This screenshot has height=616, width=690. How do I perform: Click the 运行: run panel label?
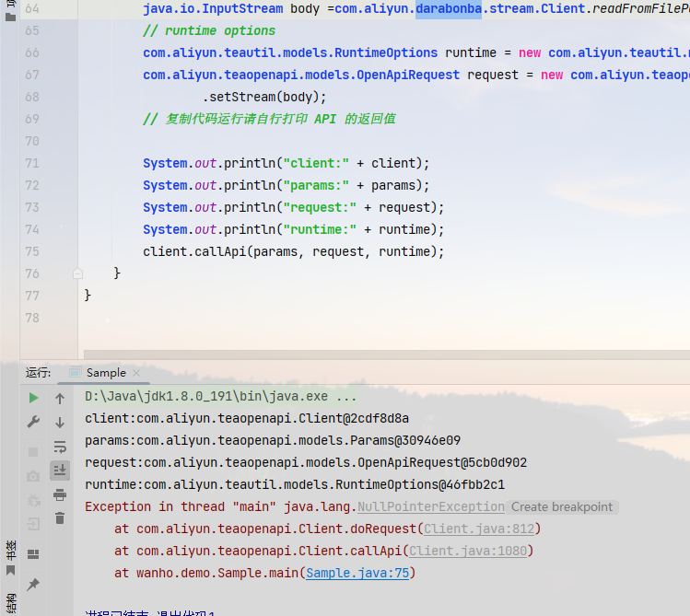tap(39, 373)
